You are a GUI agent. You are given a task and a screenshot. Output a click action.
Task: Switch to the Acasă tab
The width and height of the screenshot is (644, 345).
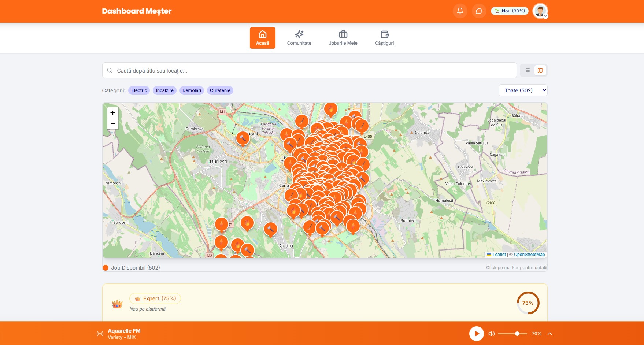(262, 38)
